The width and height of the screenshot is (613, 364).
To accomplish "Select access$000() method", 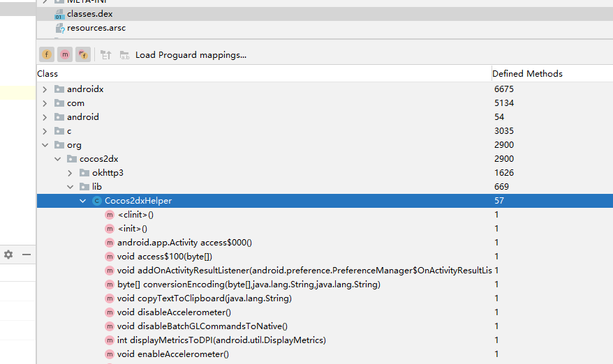I will pyautogui.click(x=184, y=243).
